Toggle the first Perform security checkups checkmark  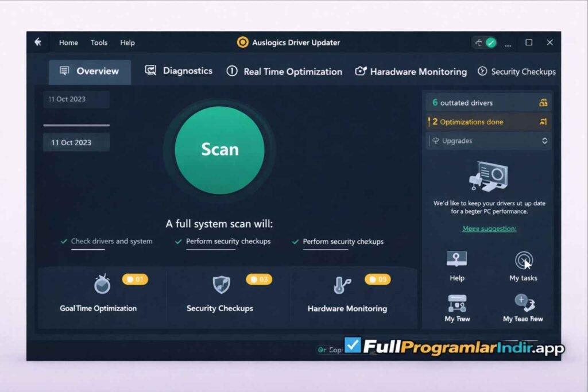(179, 242)
